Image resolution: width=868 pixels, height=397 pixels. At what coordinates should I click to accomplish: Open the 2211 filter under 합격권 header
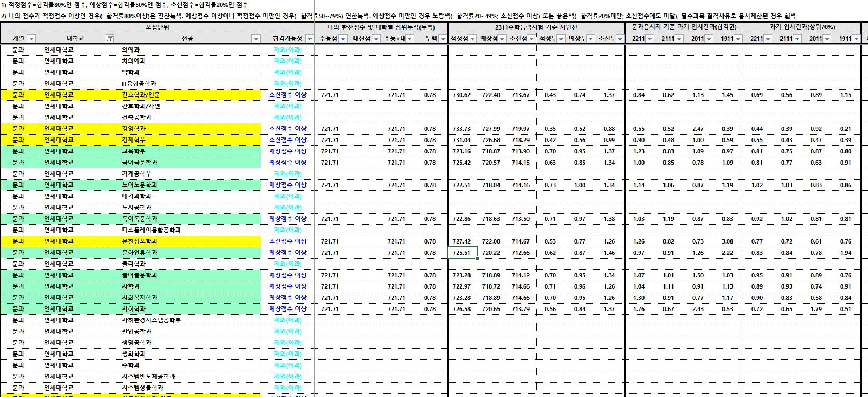click(x=649, y=39)
